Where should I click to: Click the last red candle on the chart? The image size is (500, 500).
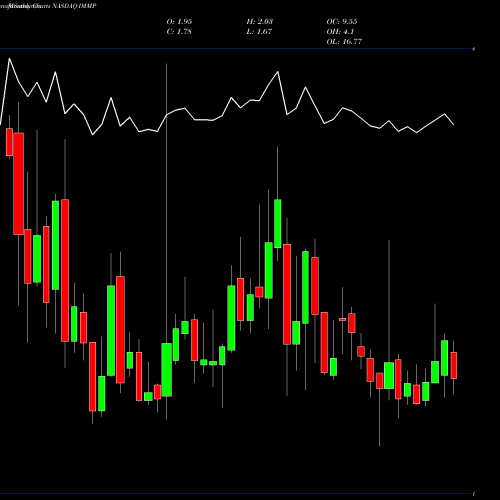454,365
